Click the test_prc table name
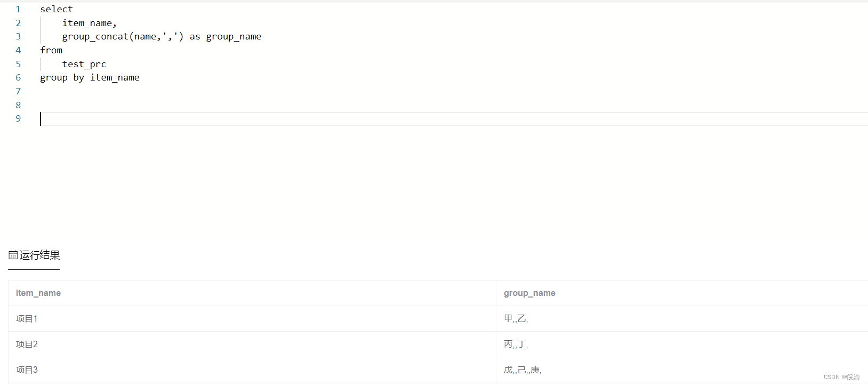This screenshot has height=385, width=868. [84, 64]
